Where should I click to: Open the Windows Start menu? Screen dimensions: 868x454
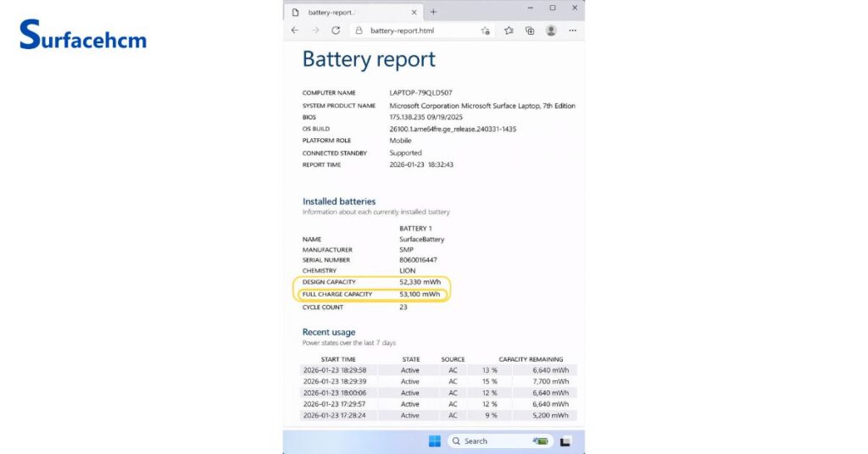point(435,440)
